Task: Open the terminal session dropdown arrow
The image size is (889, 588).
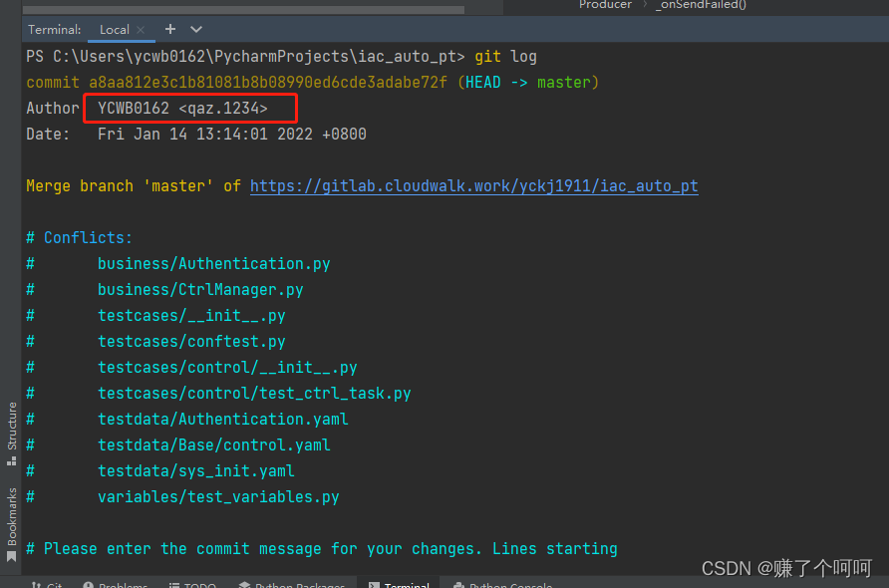Action: tap(196, 30)
